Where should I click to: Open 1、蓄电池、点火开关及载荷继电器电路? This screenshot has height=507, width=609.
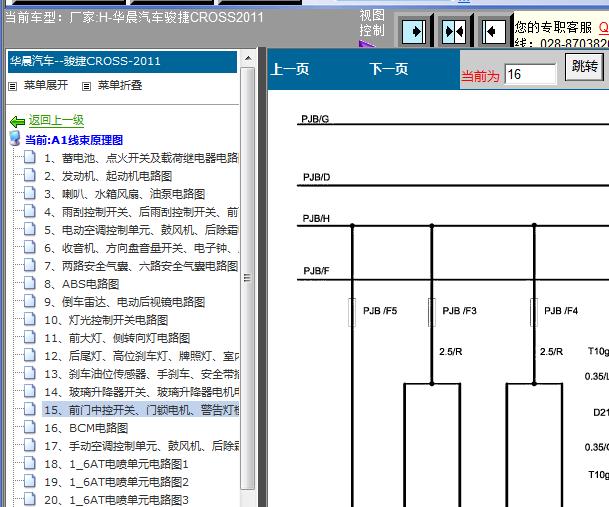[141, 158]
